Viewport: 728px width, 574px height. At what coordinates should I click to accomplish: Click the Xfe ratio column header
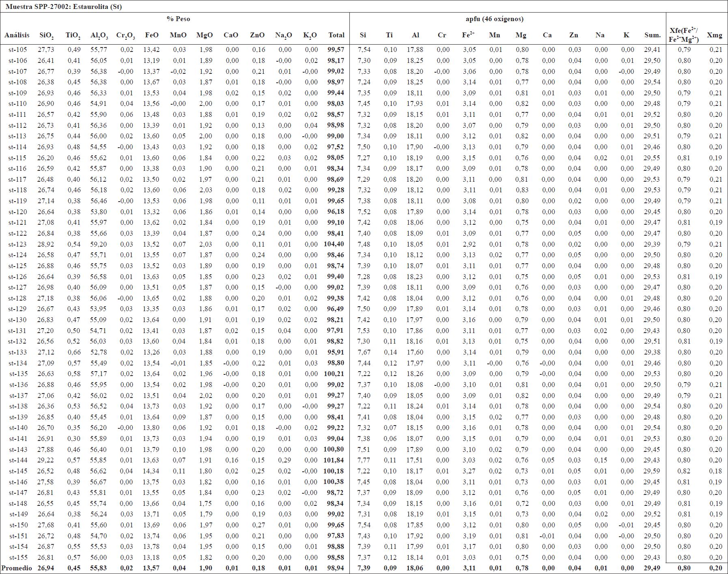tap(684, 35)
